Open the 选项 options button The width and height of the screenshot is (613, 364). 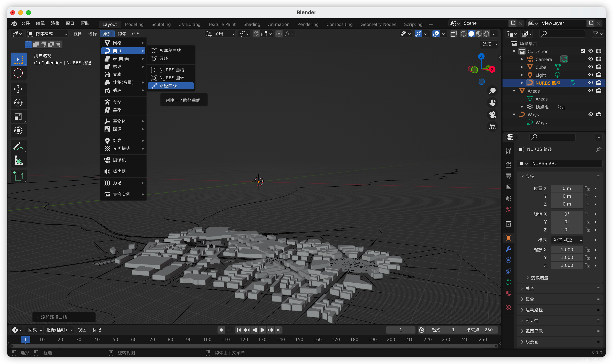tap(489, 44)
